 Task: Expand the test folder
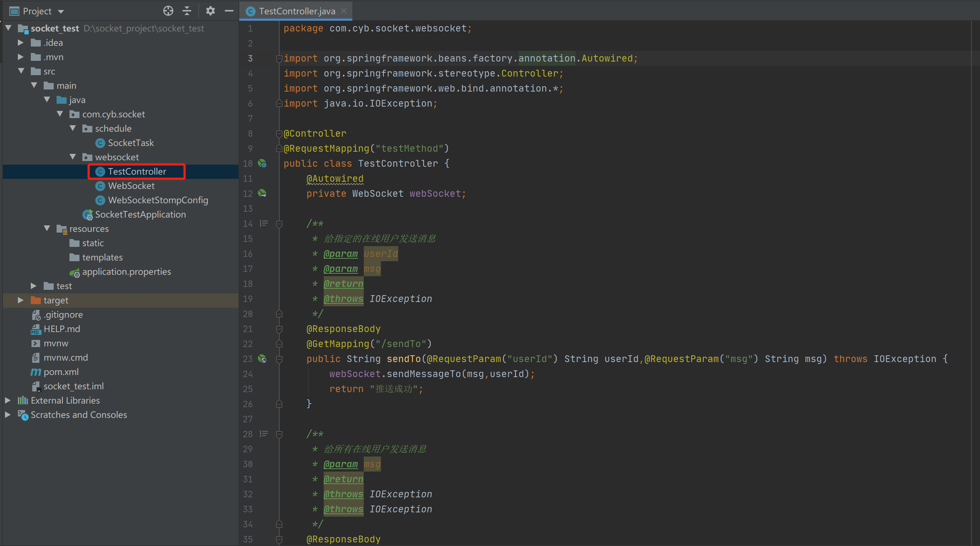34,286
